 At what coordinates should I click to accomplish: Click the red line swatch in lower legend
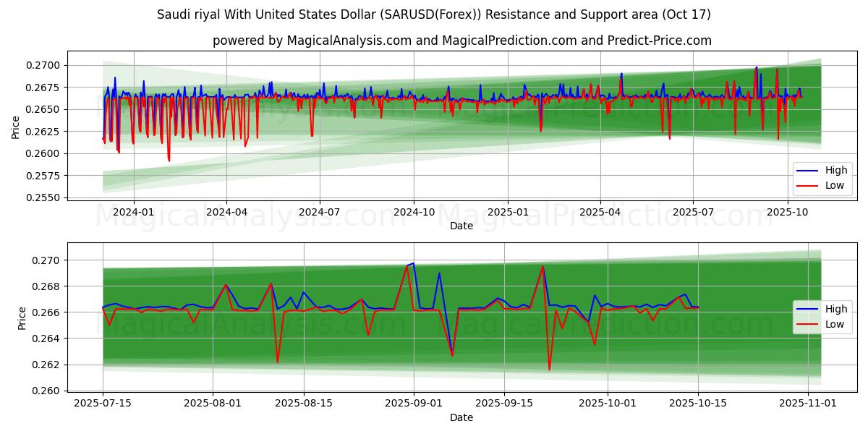point(807,325)
